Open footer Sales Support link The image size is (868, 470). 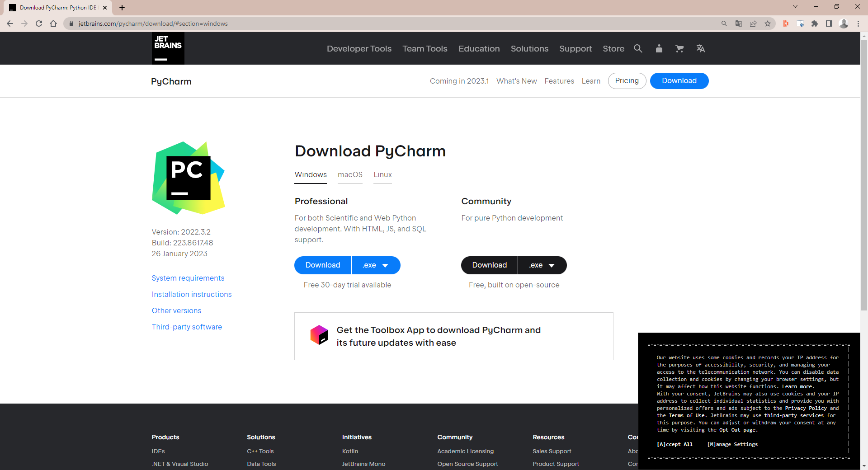(x=552, y=451)
